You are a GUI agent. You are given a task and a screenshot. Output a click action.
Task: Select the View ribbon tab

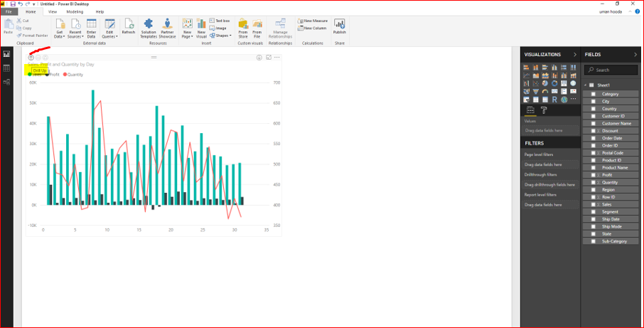[53, 12]
